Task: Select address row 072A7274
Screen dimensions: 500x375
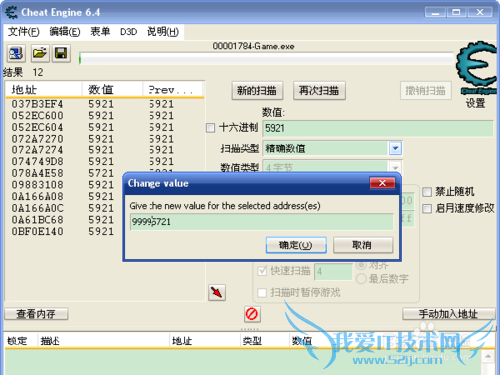Action: [x=37, y=150]
